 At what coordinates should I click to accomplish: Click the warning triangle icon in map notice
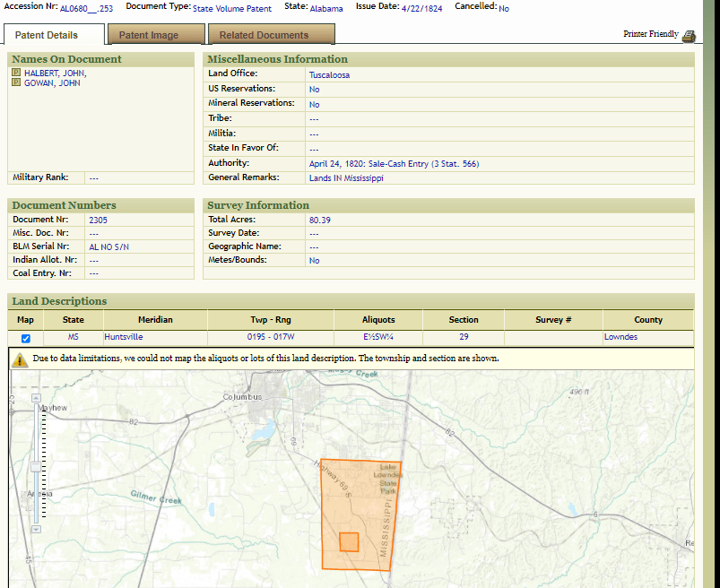(21, 359)
